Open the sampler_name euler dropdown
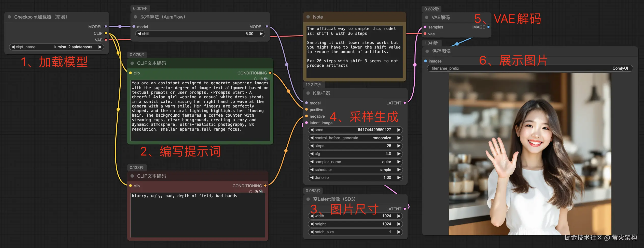 (x=355, y=162)
